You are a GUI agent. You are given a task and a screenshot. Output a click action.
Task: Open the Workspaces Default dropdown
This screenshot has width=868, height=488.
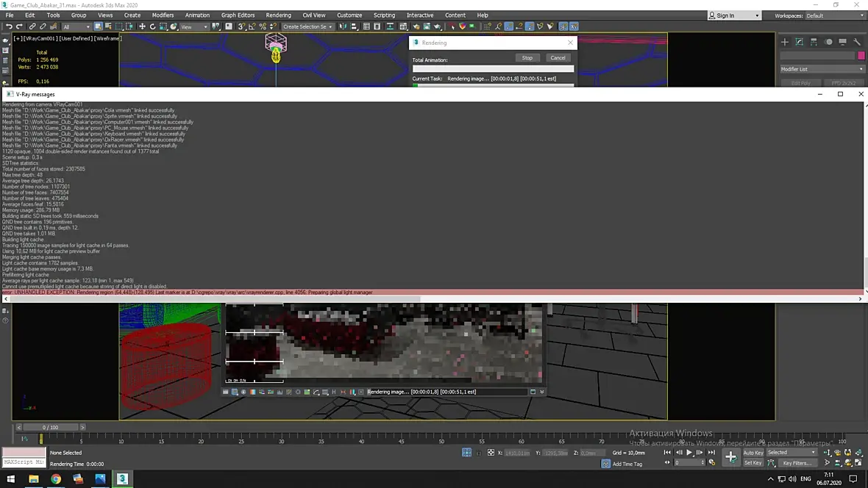[x=833, y=15]
